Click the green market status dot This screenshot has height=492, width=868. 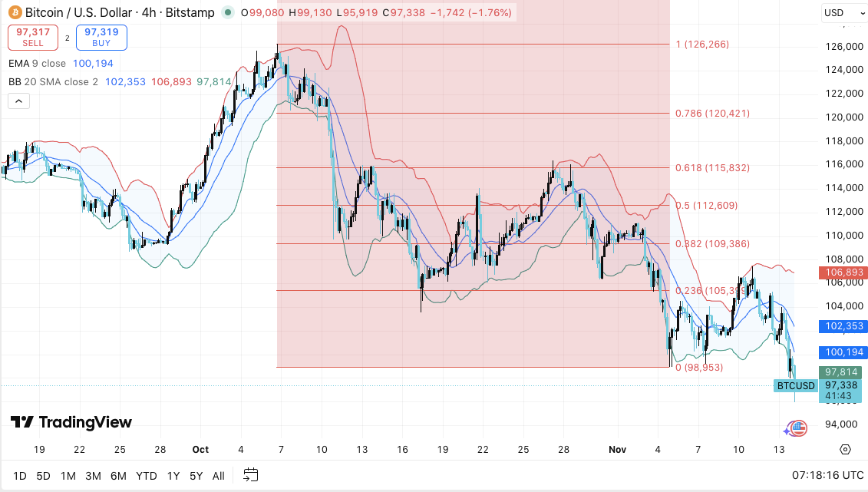227,13
